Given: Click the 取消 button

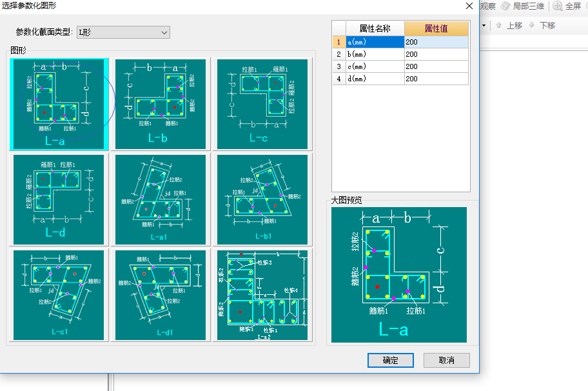Looking at the screenshot, I should pos(447,360).
